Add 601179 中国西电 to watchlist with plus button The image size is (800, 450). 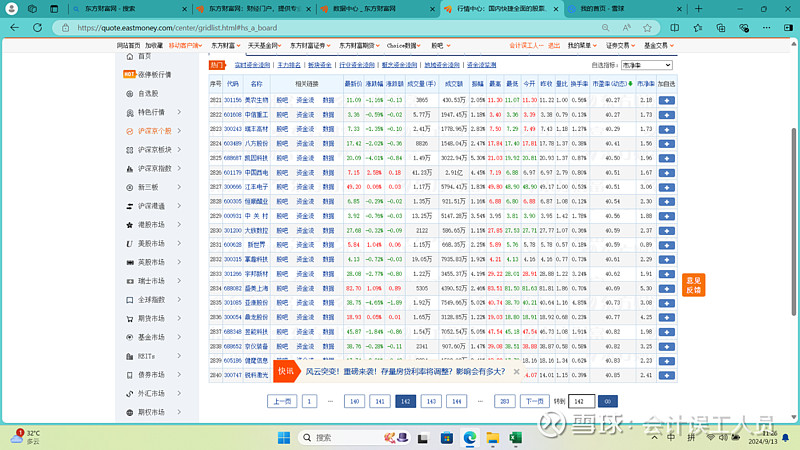coord(666,173)
